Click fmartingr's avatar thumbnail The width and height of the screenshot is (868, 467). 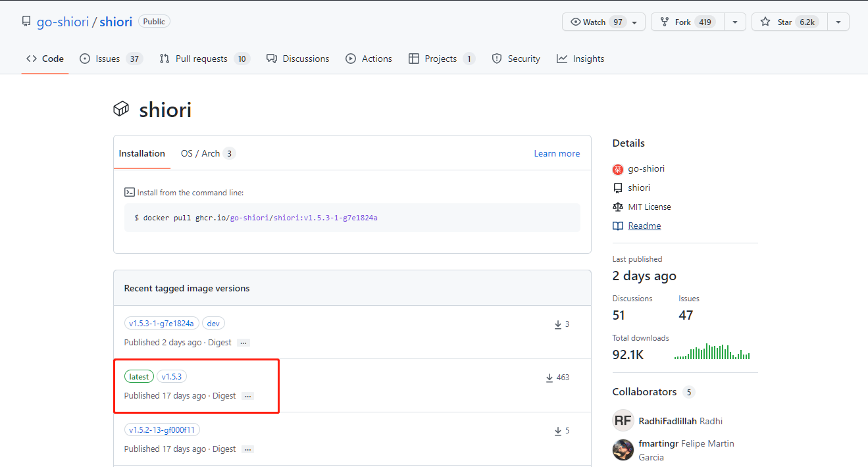coord(623,449)
